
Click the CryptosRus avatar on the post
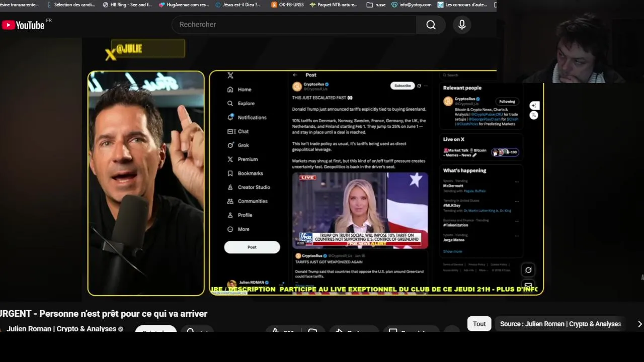click(297, 86)
